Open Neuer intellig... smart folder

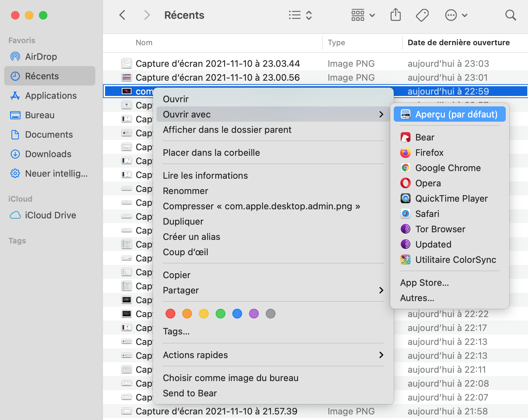[50, 173]
